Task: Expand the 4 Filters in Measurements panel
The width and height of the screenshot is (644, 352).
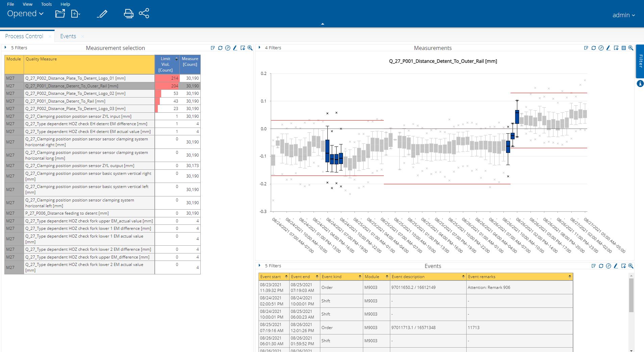Action: (259, 48)
